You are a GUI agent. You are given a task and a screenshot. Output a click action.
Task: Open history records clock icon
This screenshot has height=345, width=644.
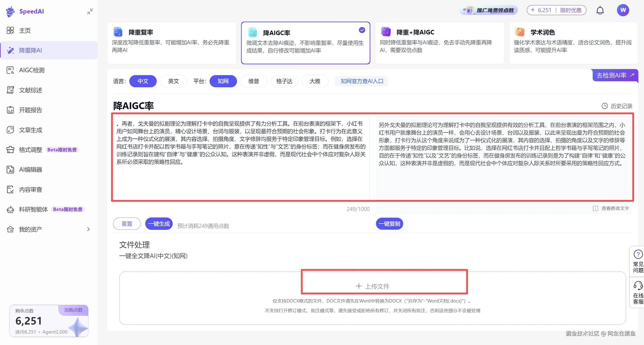pos(604,106)
